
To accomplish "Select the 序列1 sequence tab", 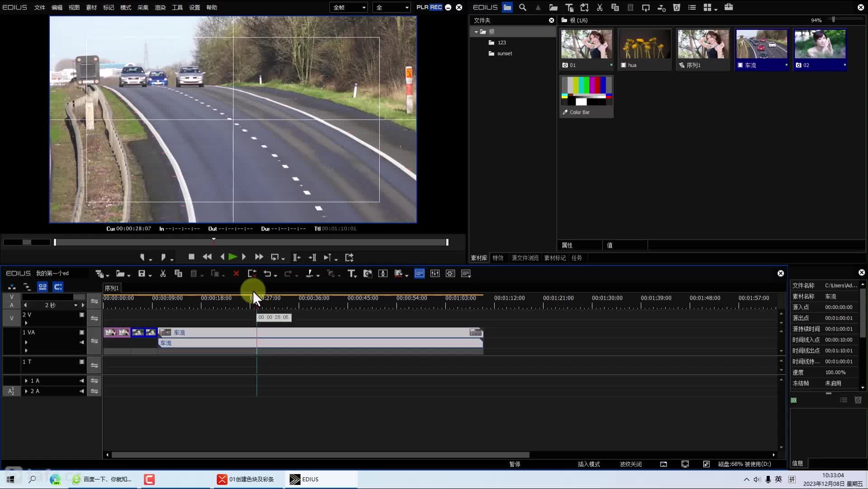I will (112, 288).
